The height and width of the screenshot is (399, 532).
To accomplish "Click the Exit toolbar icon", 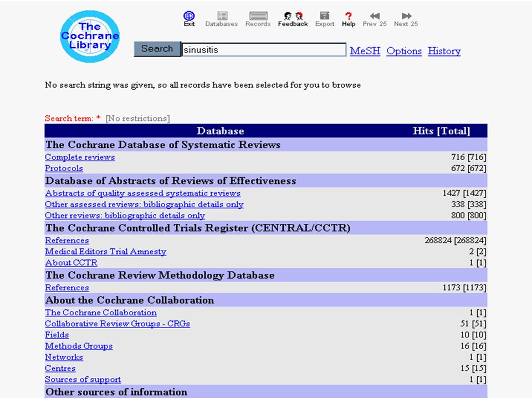I will (189, 19).
